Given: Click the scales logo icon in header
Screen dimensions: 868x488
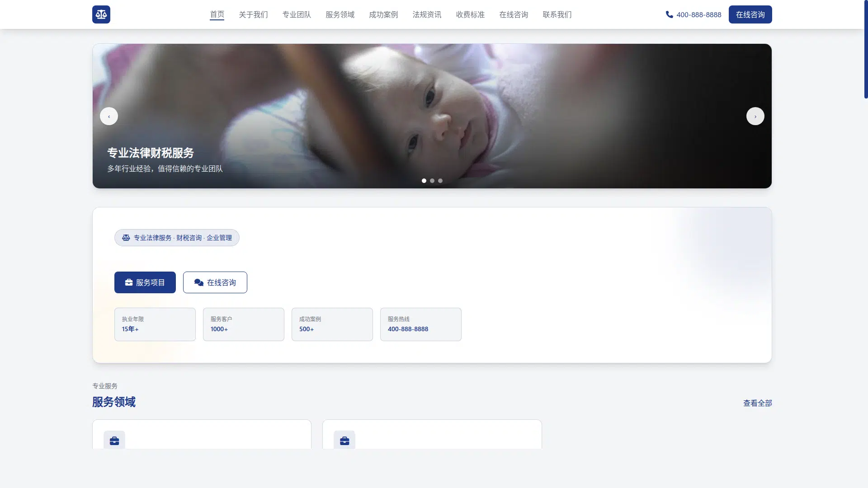Looking at the screenshot, I should click(101, 14).
